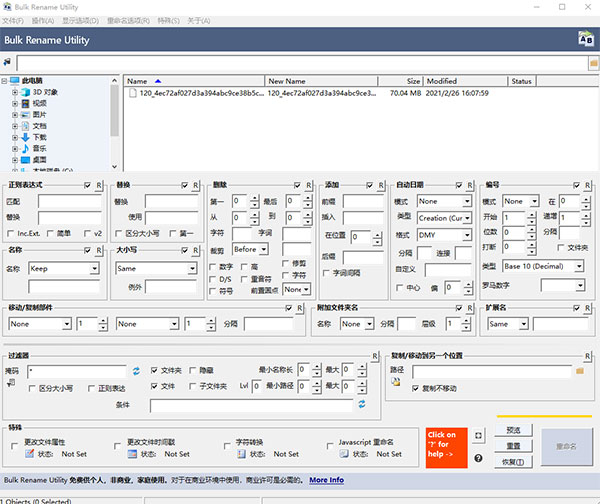Toggle the 文件夹 filter checkbox
This screenshot has height=504, width=600.
tap(154, 370)
